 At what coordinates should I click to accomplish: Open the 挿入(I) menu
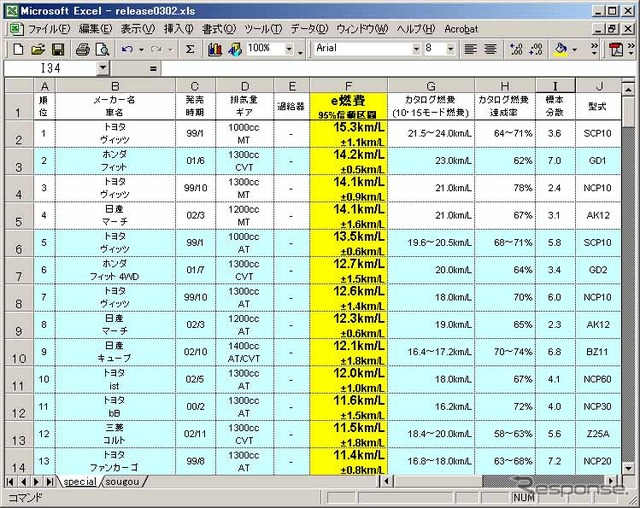click(178, 29)
